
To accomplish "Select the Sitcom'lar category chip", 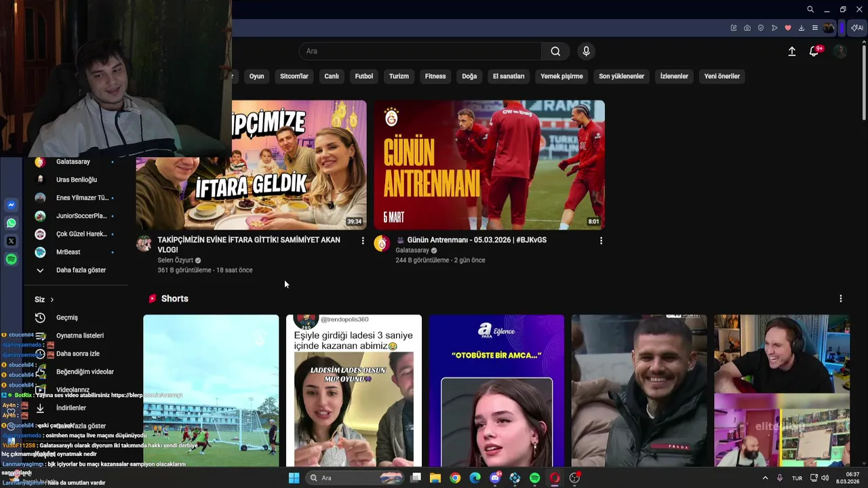I will [294, 77].
